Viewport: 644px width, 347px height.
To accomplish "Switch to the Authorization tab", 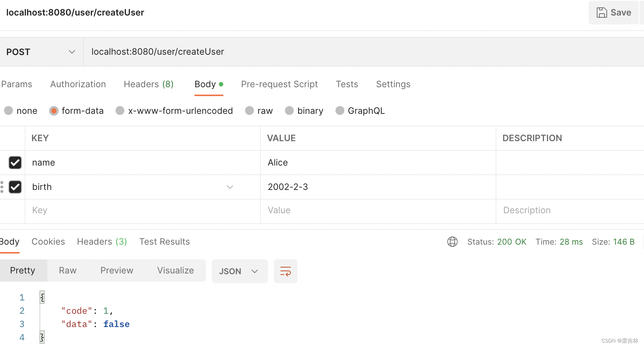I will (x=78, y=84).
